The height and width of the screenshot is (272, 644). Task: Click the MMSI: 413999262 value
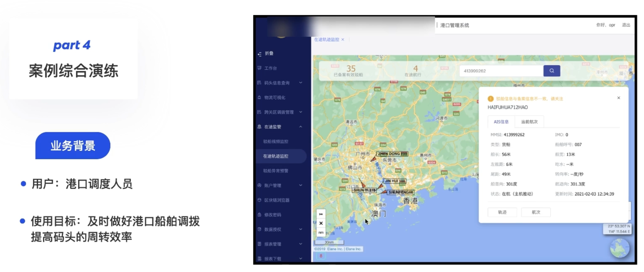click(508, 135)
